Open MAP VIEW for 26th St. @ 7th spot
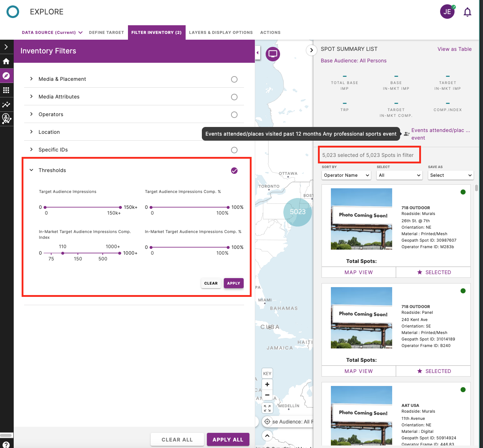The image size is (483, 448). tap(359, 272)
